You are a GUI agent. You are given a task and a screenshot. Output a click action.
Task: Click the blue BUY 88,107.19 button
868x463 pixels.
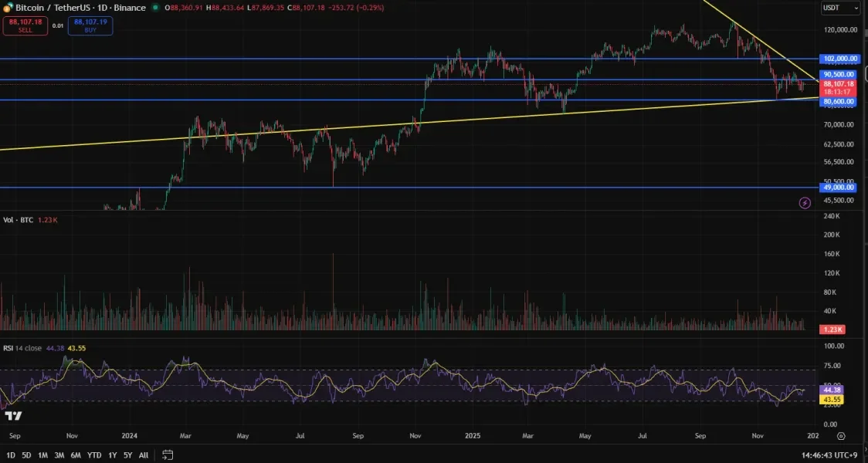pyautogui.click(x=90, y=26)
